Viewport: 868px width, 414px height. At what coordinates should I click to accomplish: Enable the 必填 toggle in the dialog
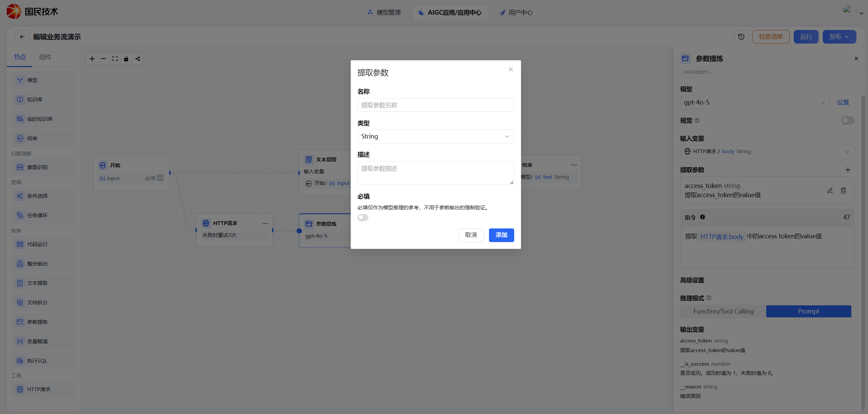coord(363,217)
